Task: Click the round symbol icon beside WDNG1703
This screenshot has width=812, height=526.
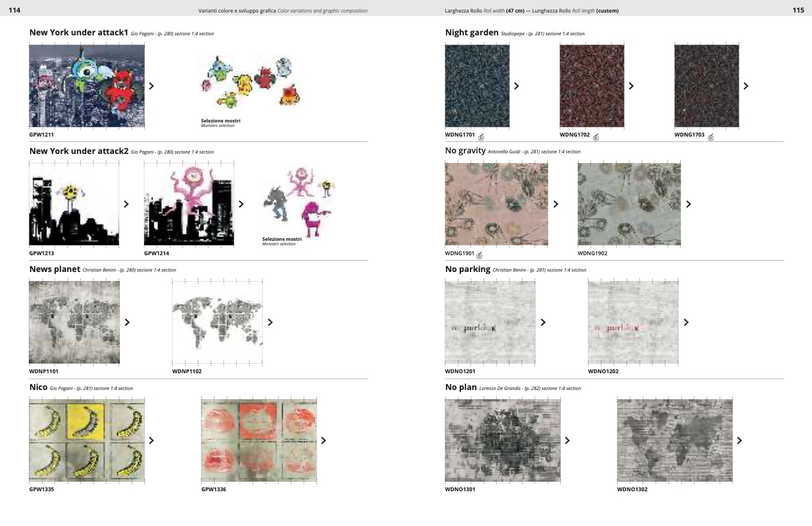Action: pyautogui.click(x=711, y=137)
